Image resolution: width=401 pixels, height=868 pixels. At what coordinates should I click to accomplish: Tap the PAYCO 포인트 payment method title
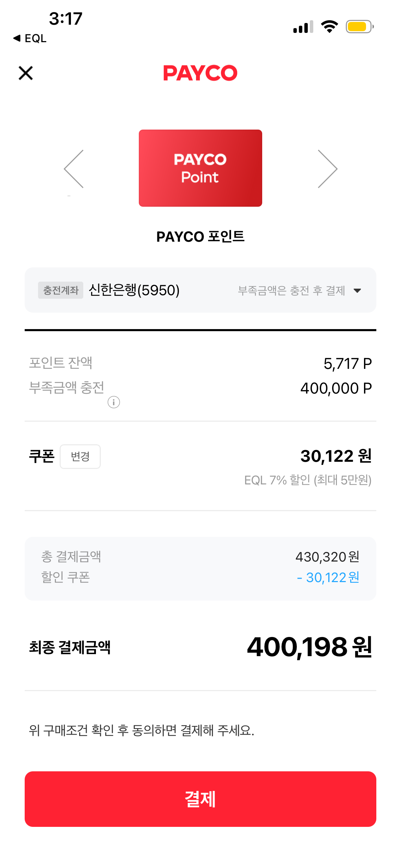[200, 237]
